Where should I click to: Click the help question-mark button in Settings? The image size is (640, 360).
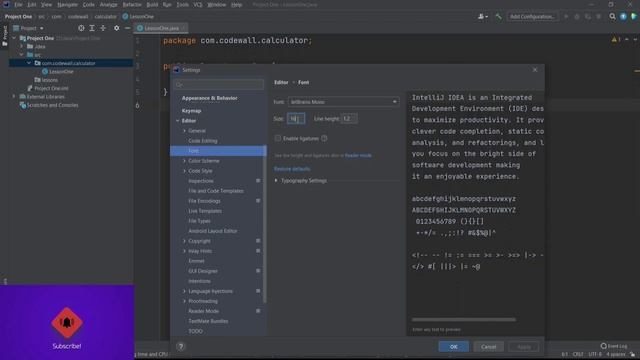pyautogui.click(x=180, y=347)
